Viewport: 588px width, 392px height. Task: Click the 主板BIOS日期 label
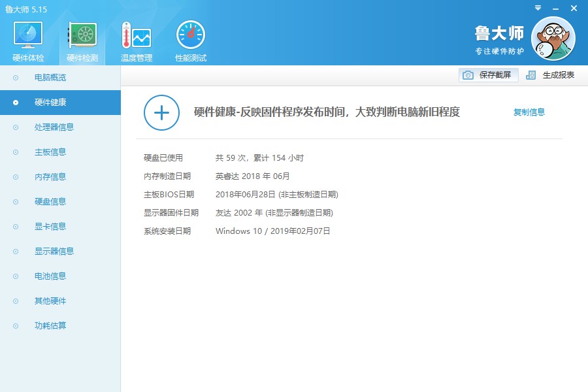[169, 195]
